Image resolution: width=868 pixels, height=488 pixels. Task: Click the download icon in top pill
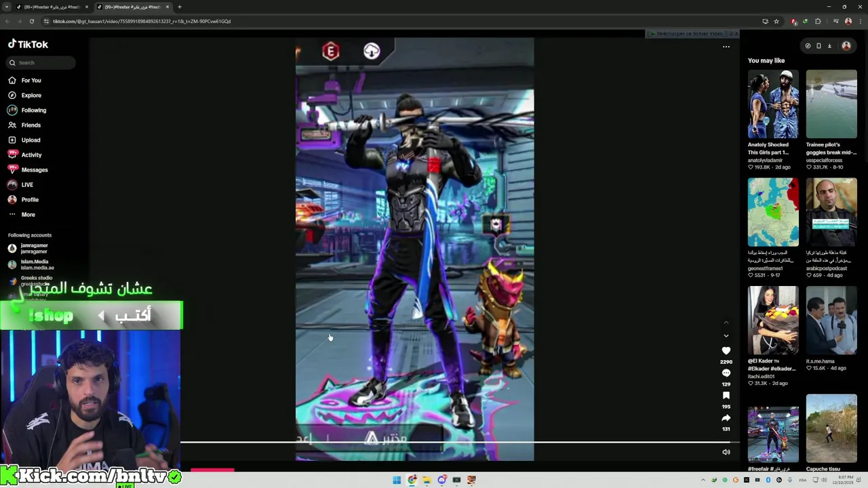pos(829,46)
